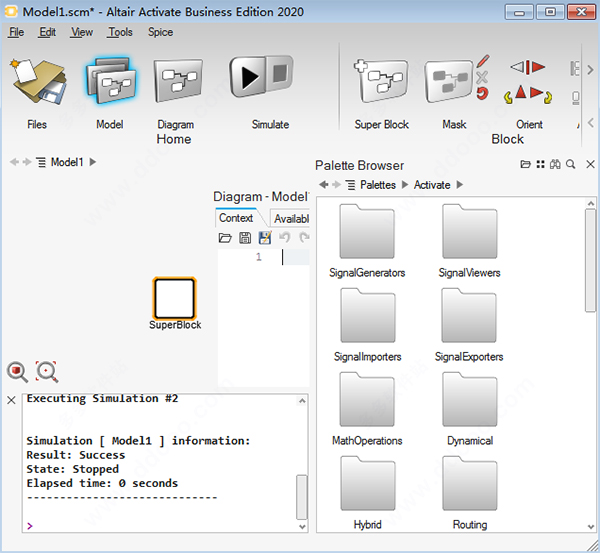Viewport: 600px width, 553px height.
Task: Stop simulation with the stop button
Action: click(x=280, y=73)
